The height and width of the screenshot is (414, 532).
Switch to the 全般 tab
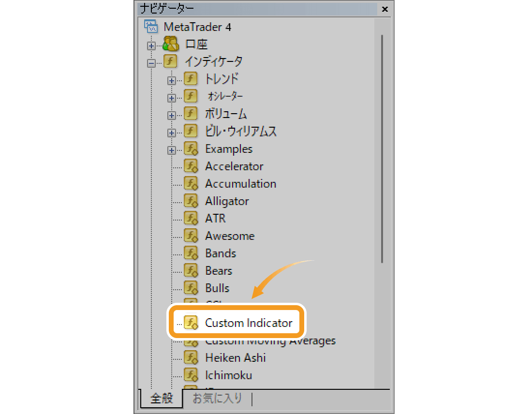pos(162,399)
